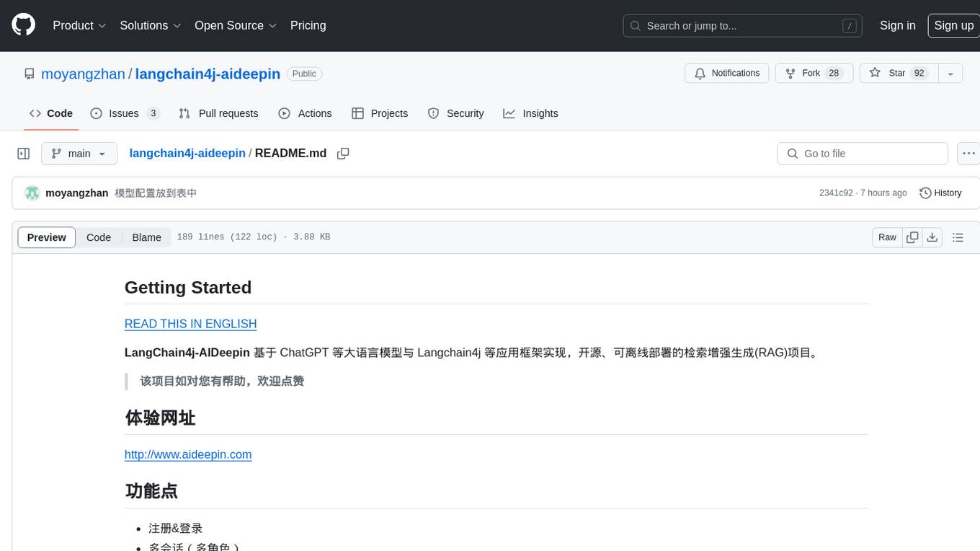
Task: Click the repository icon beside owner name
Action: click(x=30, y=74)
